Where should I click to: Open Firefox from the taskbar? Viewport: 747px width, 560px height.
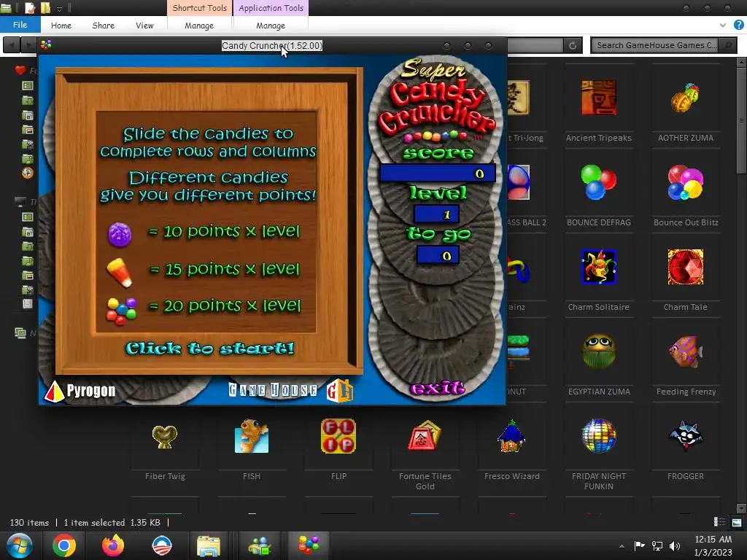point(113,545)
